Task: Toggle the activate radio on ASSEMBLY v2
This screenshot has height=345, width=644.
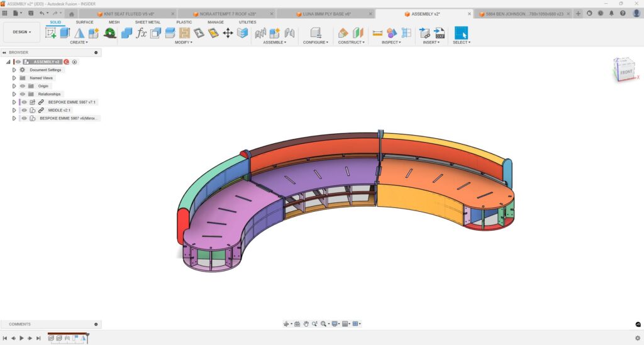Action: (x=74, y=62)
